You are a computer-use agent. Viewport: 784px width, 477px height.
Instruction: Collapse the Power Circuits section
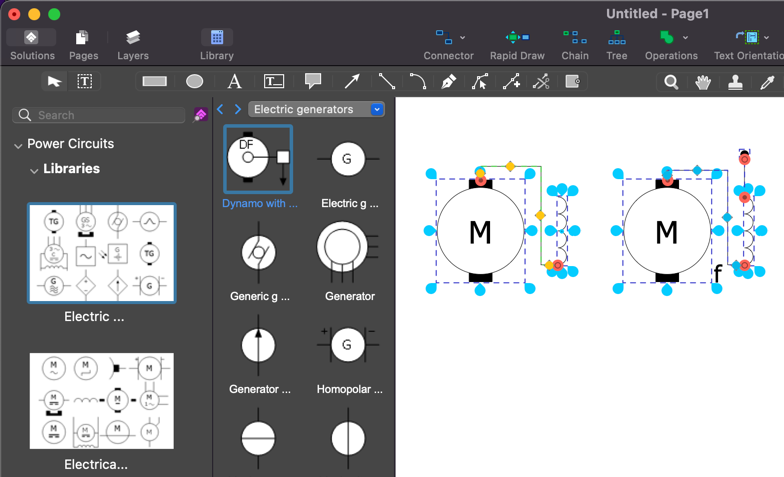pyautogui.click(x=18, y=146)
